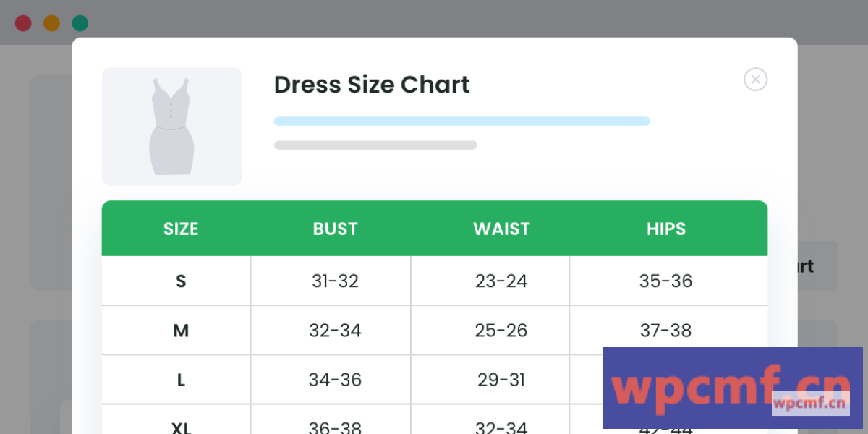Click the 25-26 waist cell for M
Viewport: 868px width, 434px height.
(501, 331)
